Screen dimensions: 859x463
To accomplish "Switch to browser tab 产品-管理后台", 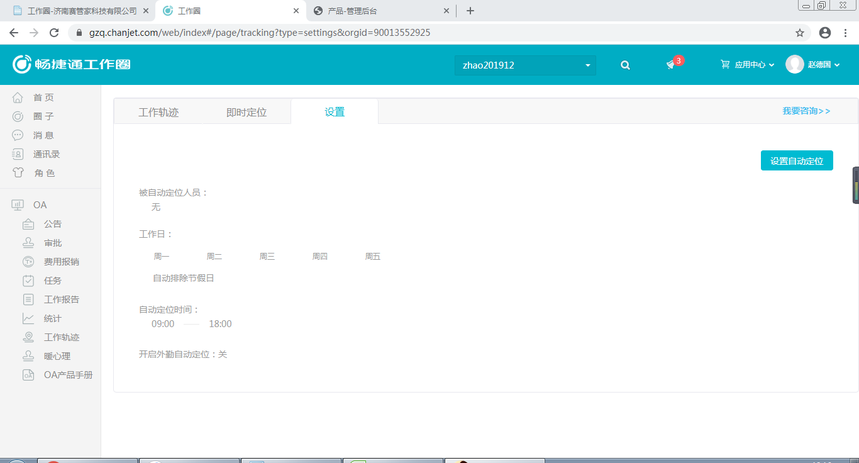I will 352,11.
